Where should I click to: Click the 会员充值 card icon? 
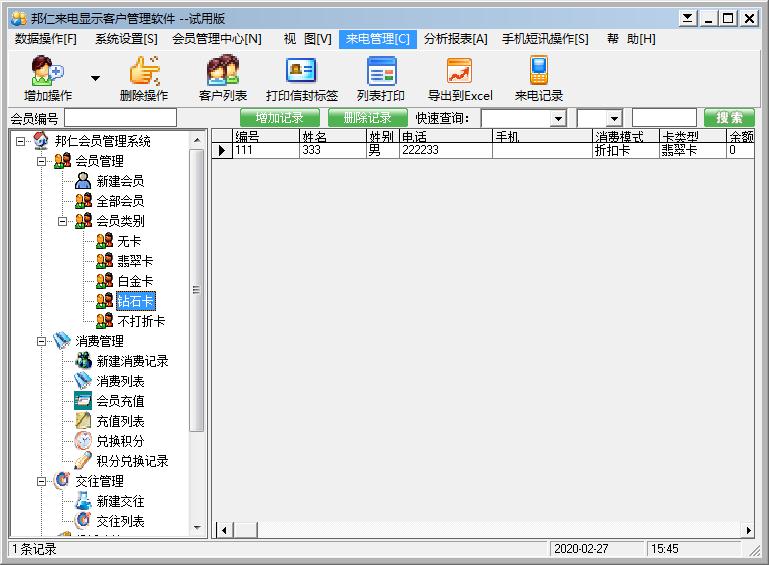83,401
